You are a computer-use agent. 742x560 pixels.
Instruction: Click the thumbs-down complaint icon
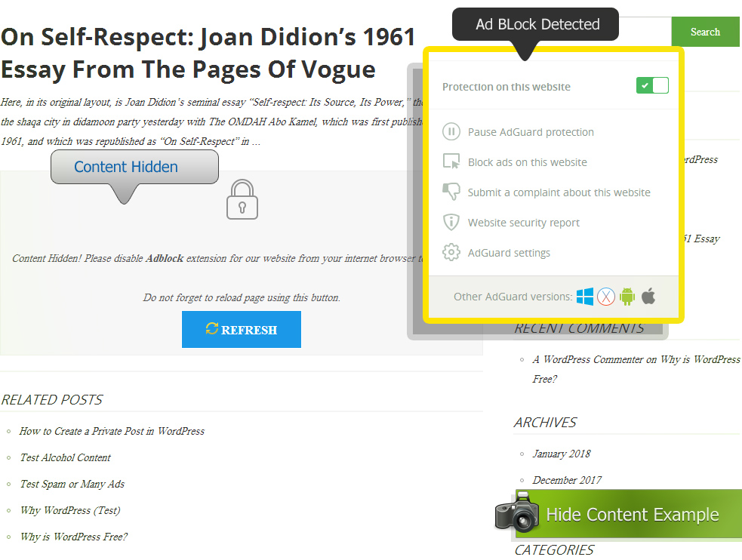point(451,192)
